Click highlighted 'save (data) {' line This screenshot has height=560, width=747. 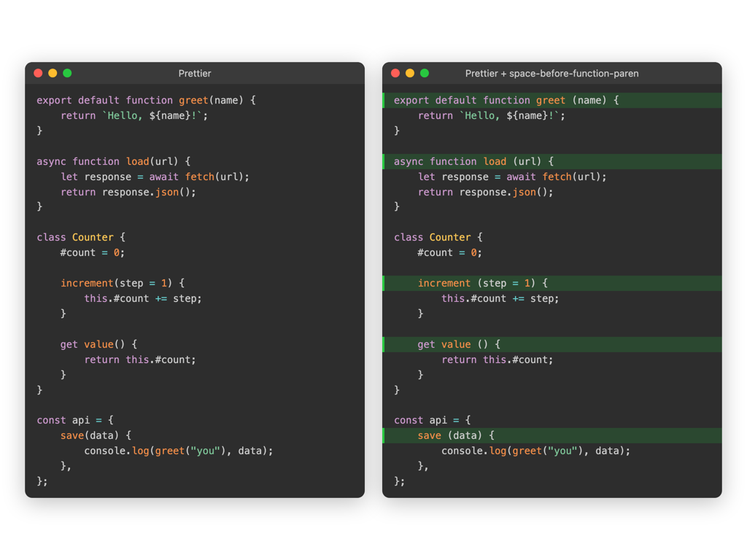tap(553, 436)
